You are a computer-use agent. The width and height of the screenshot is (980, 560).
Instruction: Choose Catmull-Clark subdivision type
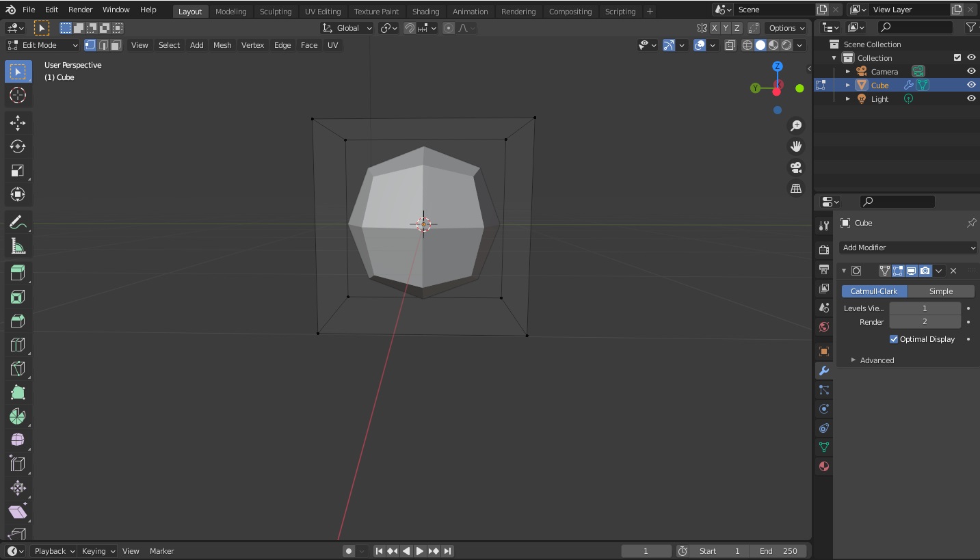point(874,291)
